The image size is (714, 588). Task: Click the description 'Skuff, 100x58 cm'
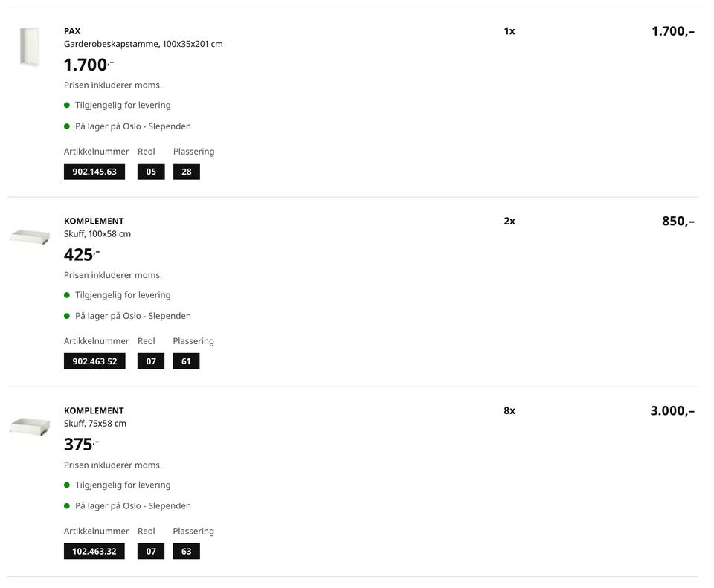[97, 234]
